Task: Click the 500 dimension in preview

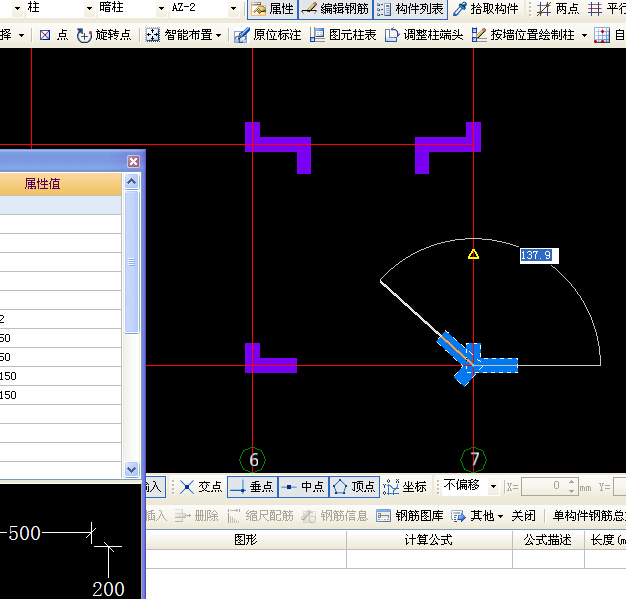Action: click(x=24, y=534)
